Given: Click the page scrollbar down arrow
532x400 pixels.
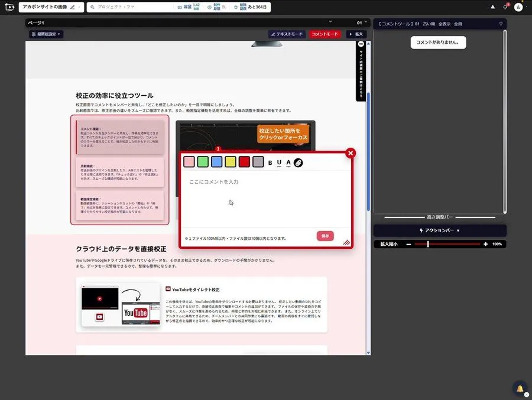Looking at the screenshot, I should [368, 353].
